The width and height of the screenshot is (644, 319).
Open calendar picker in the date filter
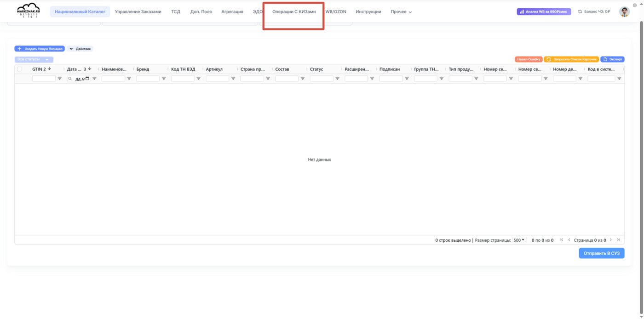click(x=88, y=79)
